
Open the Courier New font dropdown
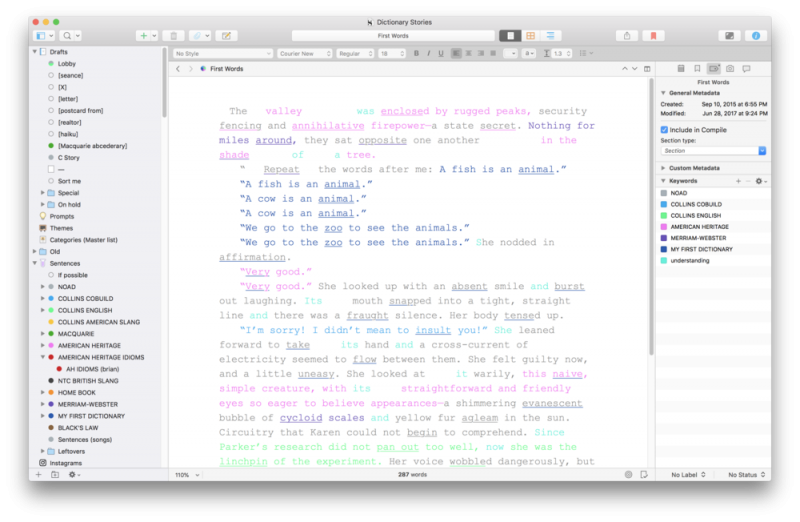pyautogui.click(x=305, y=54)
